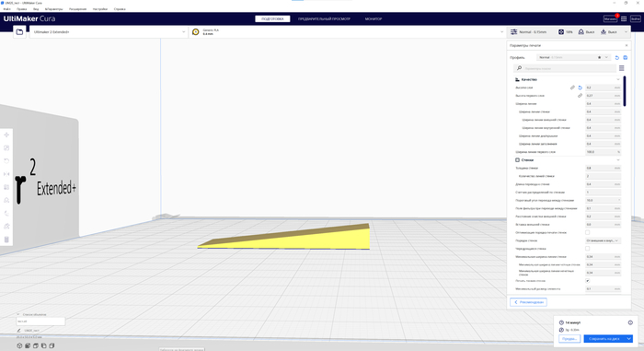Viewport: 644px width, 351px height.
Task: Switch to 3D perspective view icon
Action: tap(19, 345)
